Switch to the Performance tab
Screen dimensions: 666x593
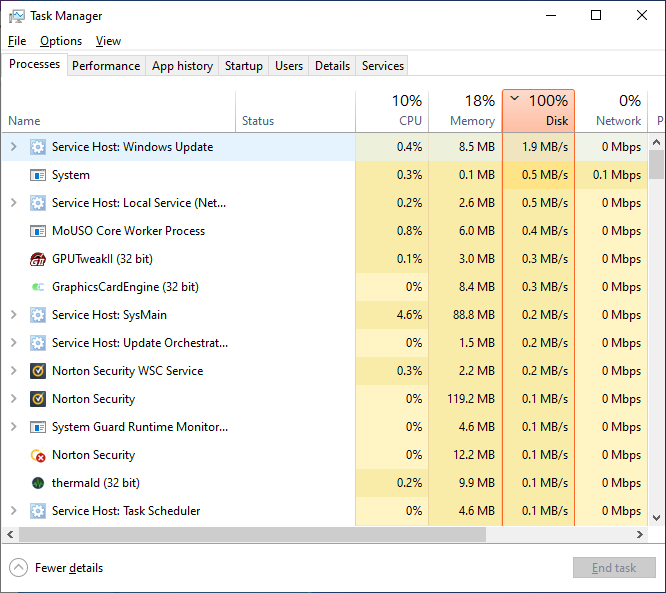click(106, 66)
